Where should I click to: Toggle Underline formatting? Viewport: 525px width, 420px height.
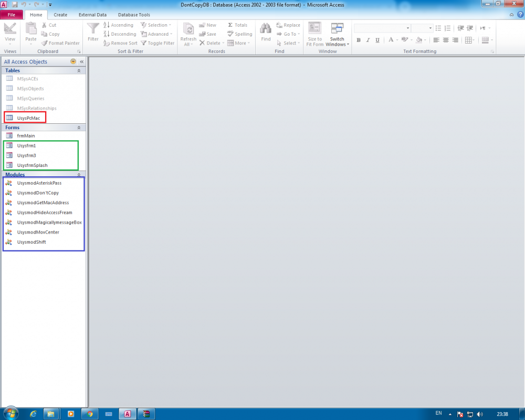pos(377,40)
